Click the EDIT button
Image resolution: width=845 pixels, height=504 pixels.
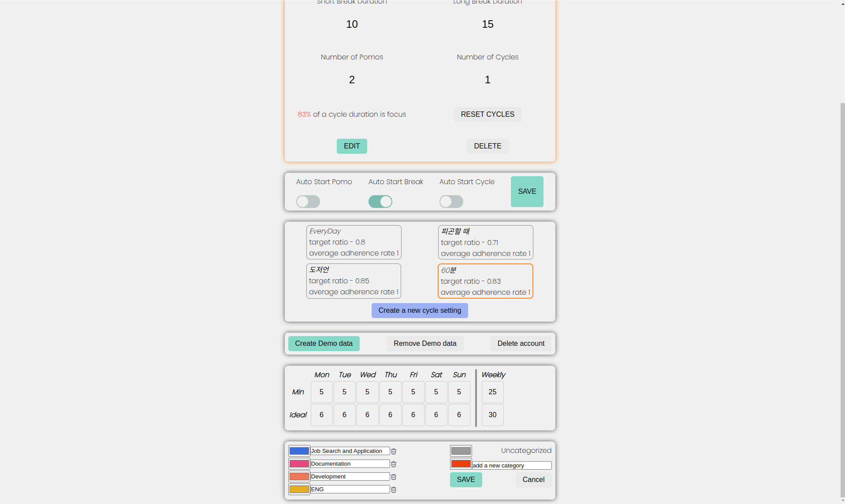pyautogui.click(x=351, y=146)
